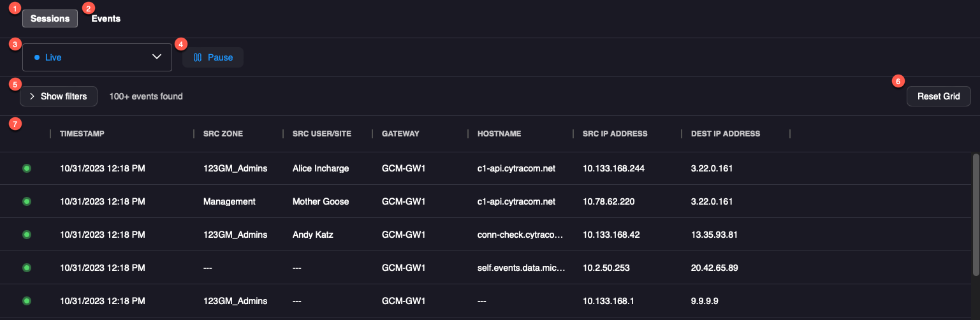Sort by Src Zone column header
The image size is (980, 320).
[223, 134]
